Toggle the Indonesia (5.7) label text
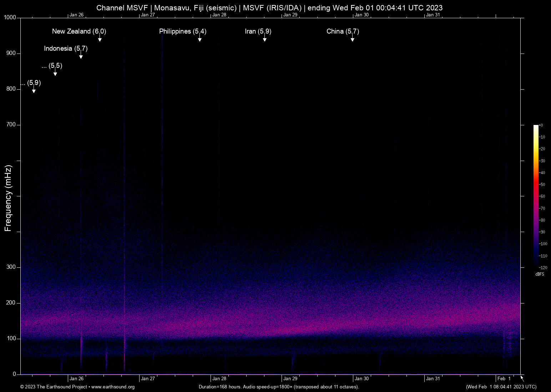Viewport: 551px width, 392px height. [x=66, y=49]
